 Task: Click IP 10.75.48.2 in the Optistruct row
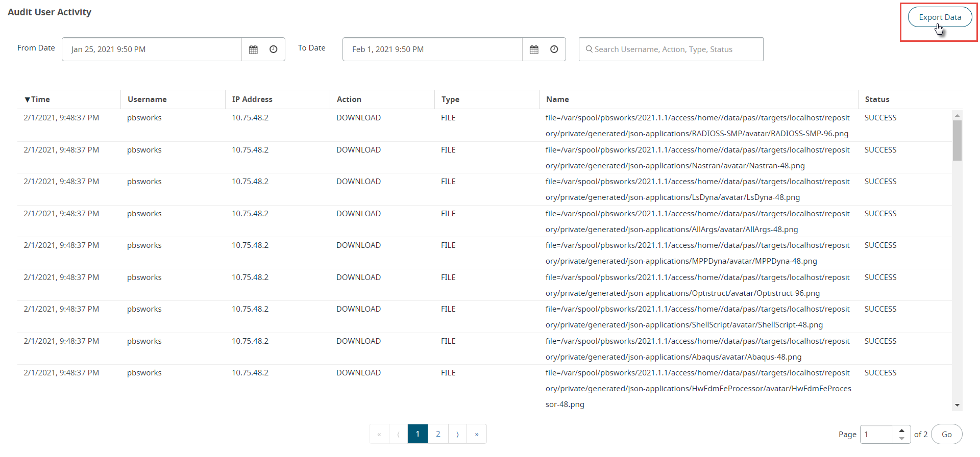[x=250, y=277]
